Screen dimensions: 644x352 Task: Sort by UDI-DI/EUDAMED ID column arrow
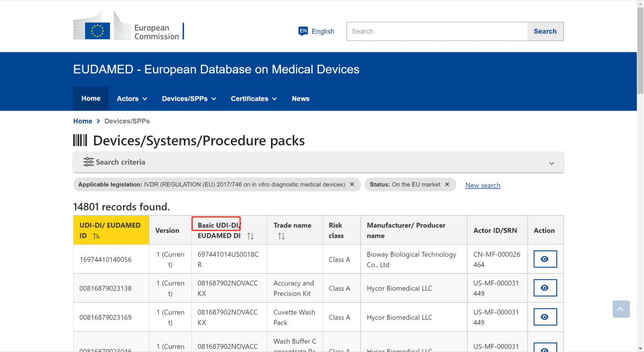97,236
